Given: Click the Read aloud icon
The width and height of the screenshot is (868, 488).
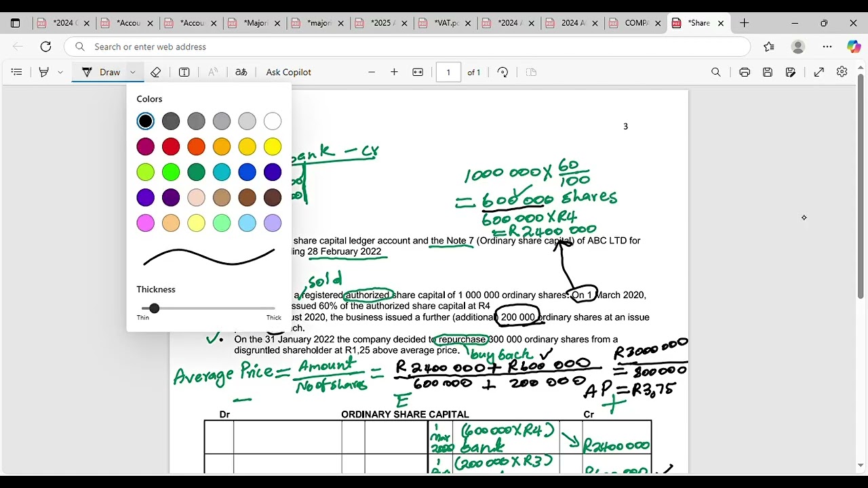Looking at the screenshot, I should point(213,72).
